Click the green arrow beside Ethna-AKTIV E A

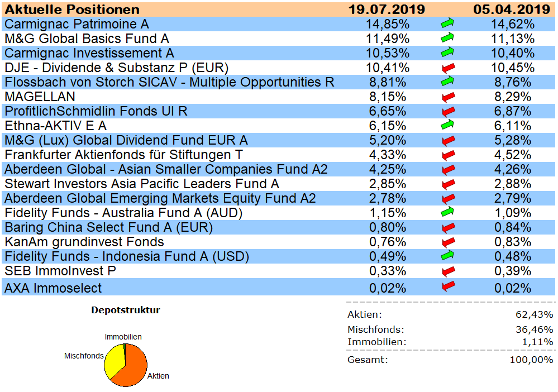click(447, 125)
